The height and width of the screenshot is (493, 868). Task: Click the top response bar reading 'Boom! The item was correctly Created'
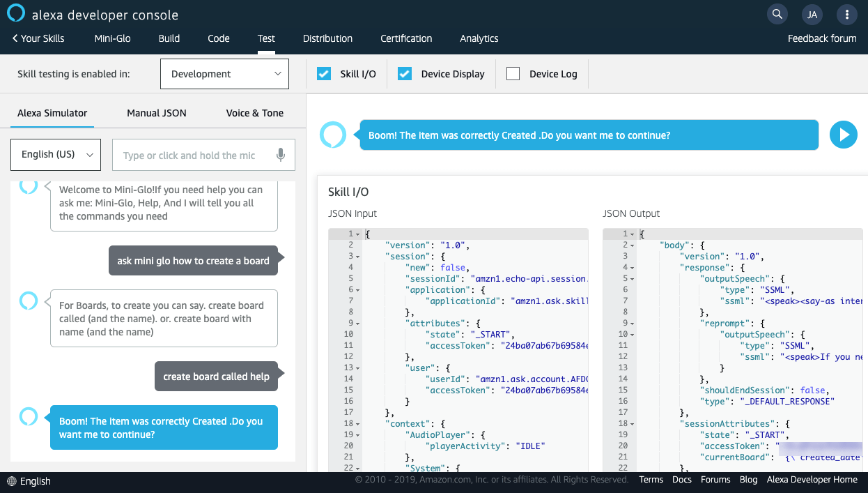[x=589, y=135]
